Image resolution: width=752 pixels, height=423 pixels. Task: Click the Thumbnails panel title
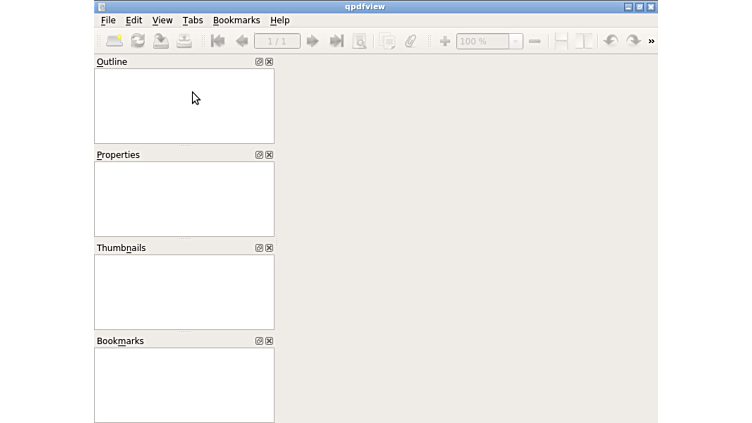click(121, 248)
